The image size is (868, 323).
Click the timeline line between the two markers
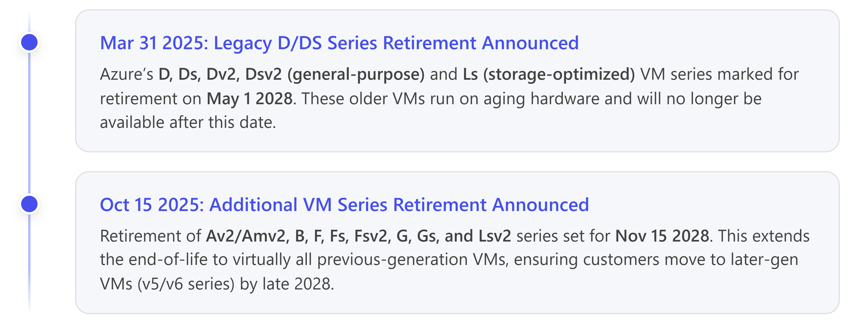[29, 123]
